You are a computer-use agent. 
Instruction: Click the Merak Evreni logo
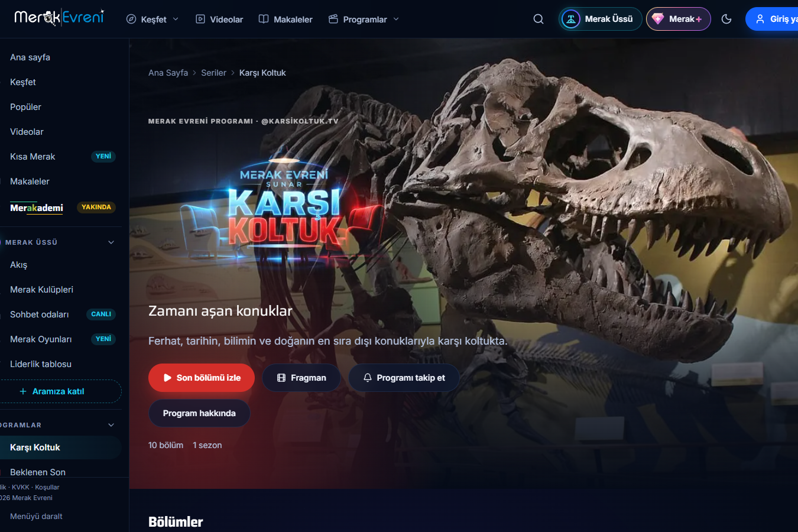59,17
